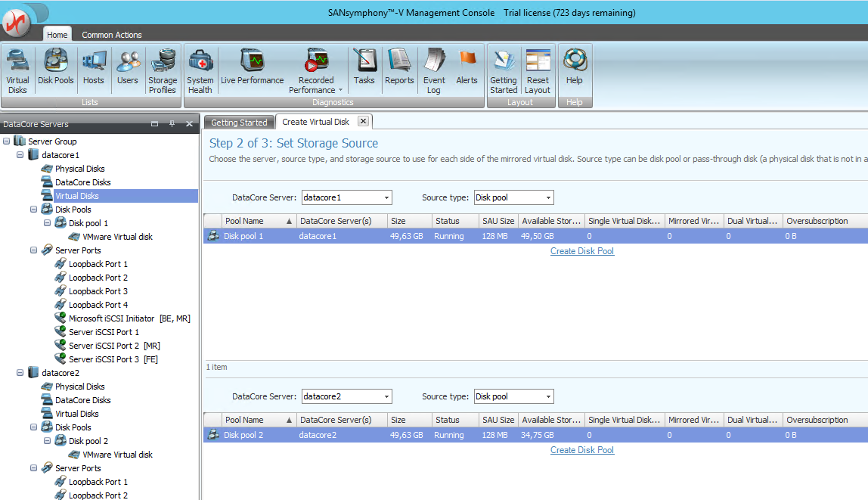Collapse the Server Group tree node
The image size is (868, 500).
pos(7,141)
